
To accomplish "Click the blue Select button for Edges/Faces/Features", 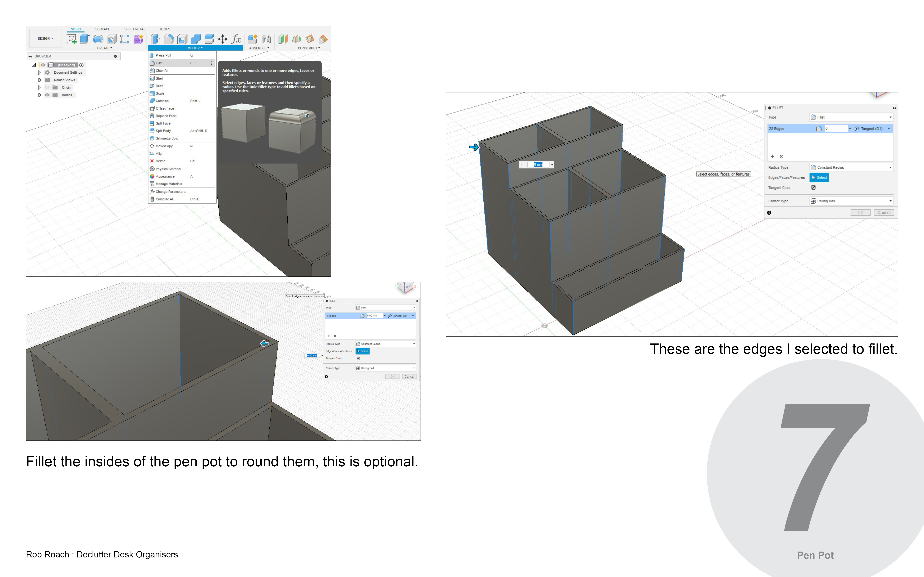I will [x=819, y=177].
